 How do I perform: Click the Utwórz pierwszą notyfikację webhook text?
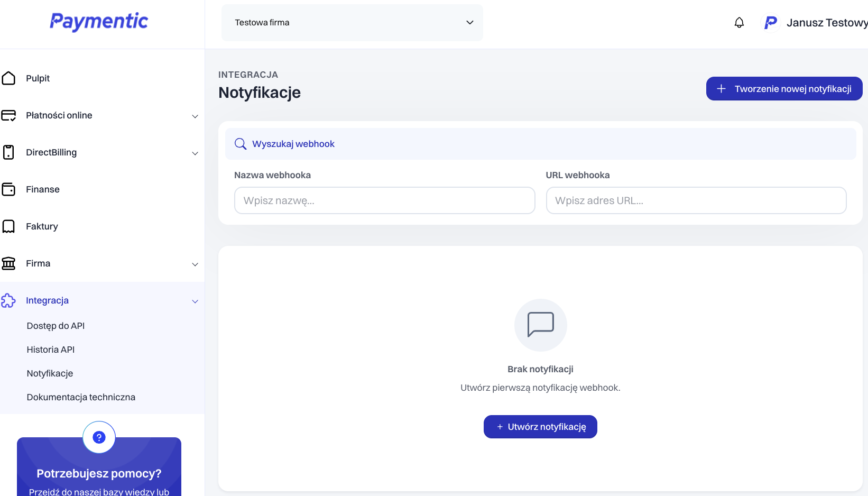coord(540,388)
